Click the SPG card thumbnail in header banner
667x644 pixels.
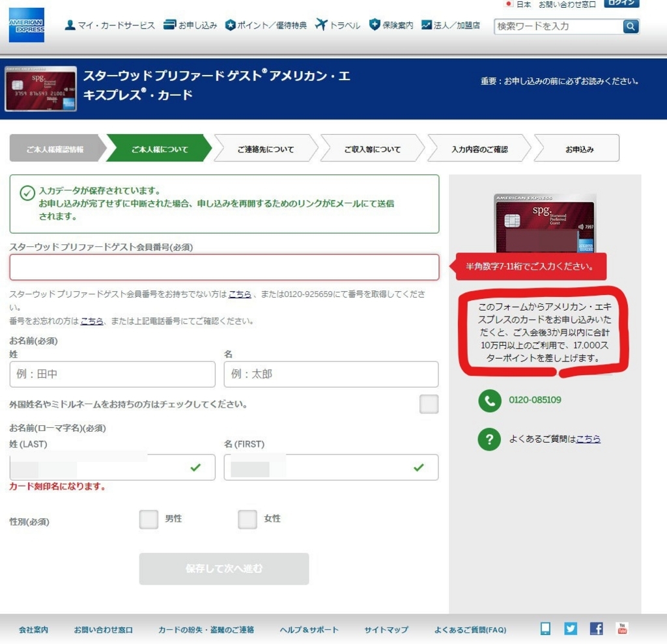pos(41,89)
